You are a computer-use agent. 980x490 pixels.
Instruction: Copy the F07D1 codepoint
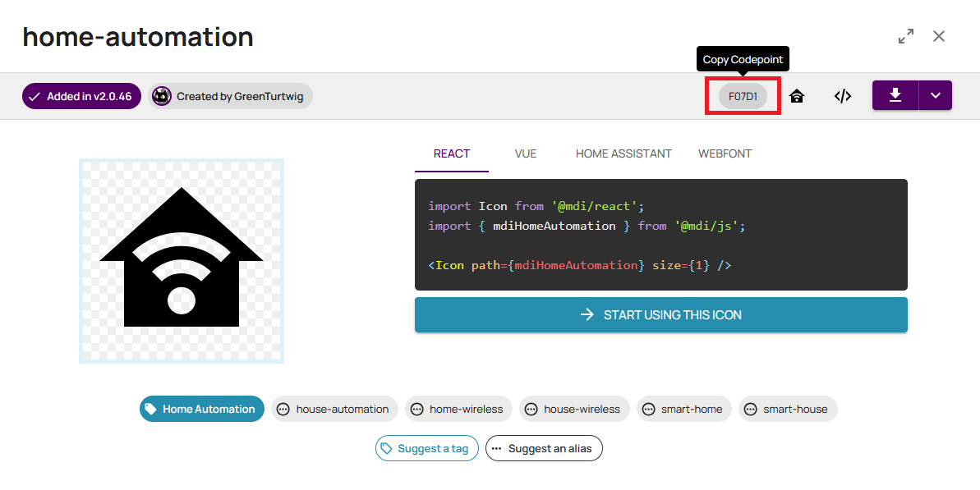(x=742, y=96)
